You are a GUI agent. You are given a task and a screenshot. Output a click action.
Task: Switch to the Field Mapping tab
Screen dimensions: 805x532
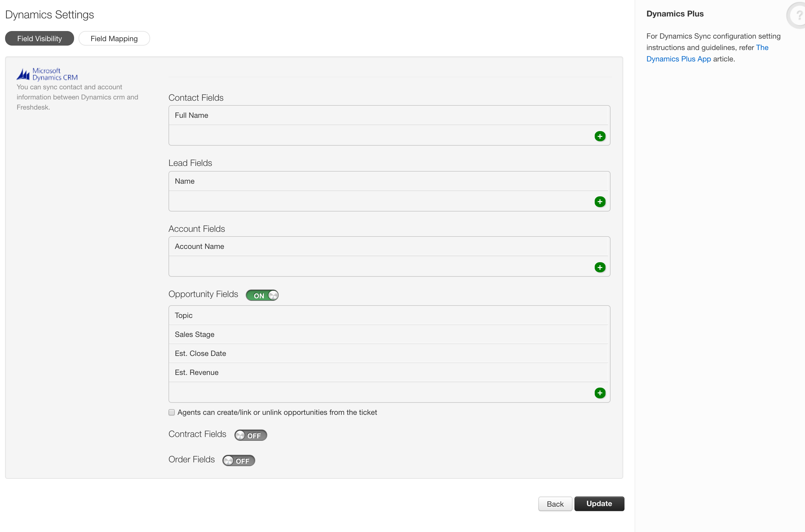(x=114, y=39)
